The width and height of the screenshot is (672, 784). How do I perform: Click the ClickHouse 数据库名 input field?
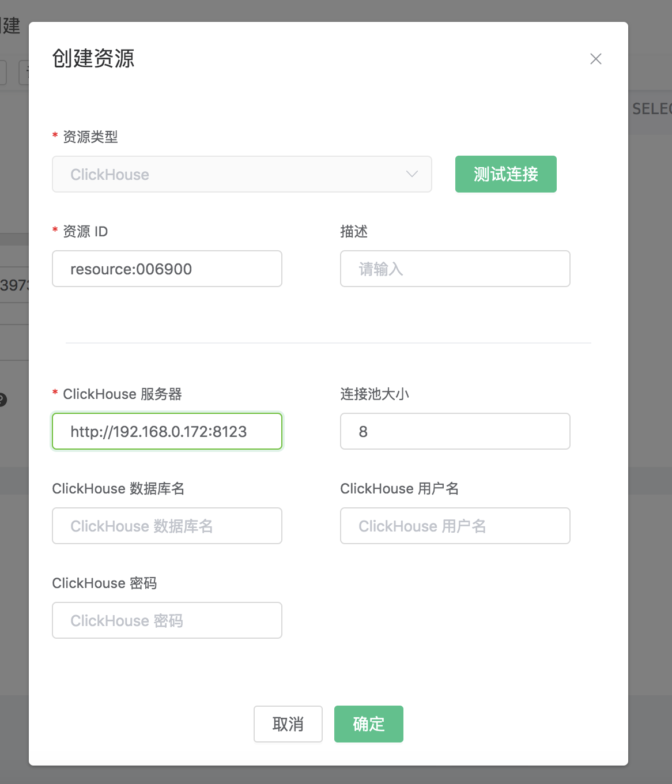[167, 526]
